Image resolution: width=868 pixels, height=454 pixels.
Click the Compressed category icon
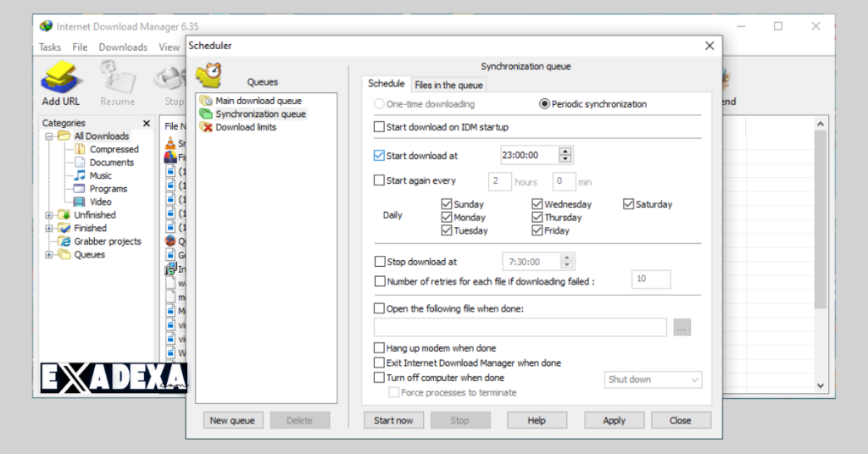point(80,149)
